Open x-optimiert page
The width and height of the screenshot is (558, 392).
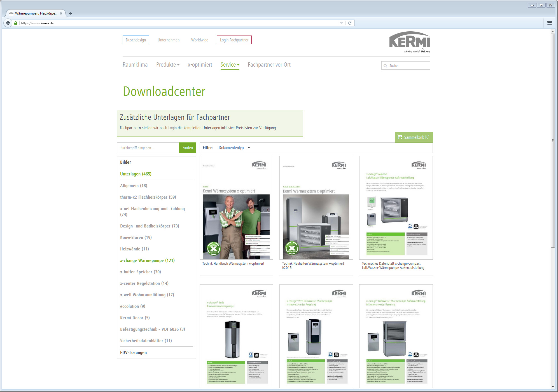point(200,65)
